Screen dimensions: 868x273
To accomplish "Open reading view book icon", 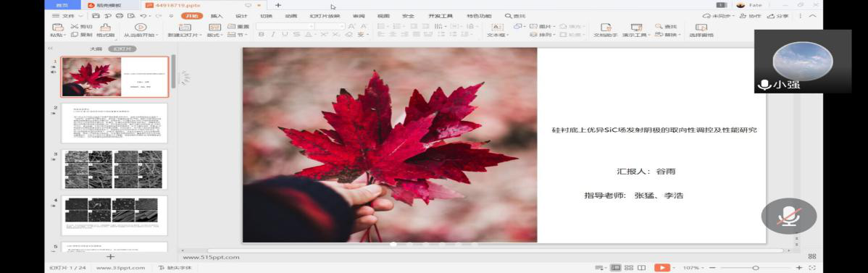I will tap(642, 268).
